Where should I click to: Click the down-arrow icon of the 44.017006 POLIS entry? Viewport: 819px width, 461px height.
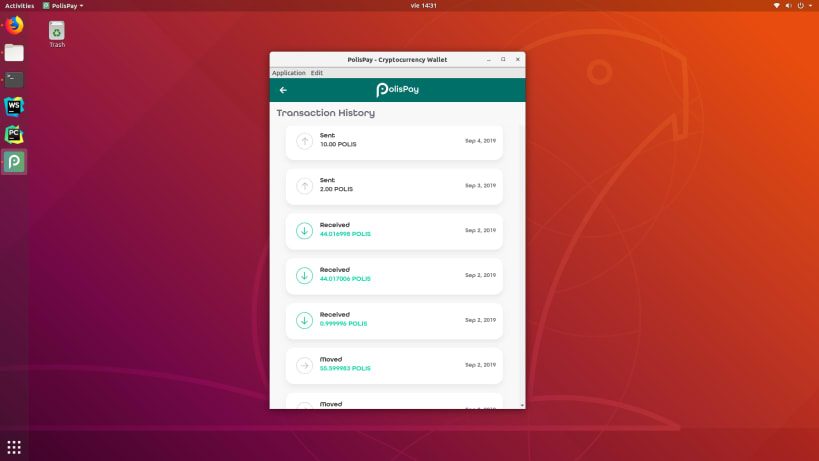click(305, 276)
